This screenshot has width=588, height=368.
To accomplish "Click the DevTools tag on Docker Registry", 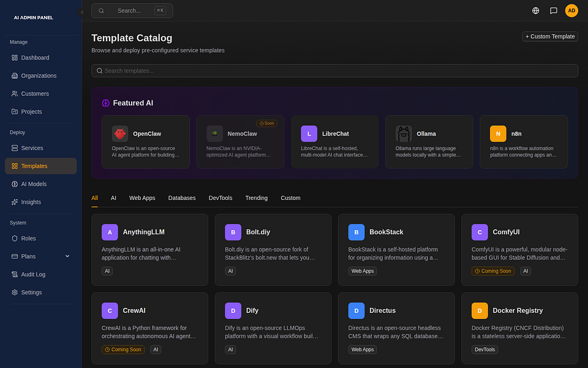I will 484,350.
